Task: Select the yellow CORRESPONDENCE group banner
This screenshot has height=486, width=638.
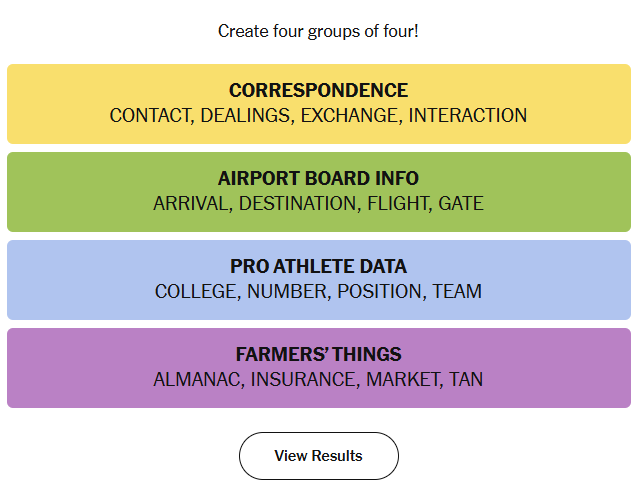Action: (x=319, y=104)
